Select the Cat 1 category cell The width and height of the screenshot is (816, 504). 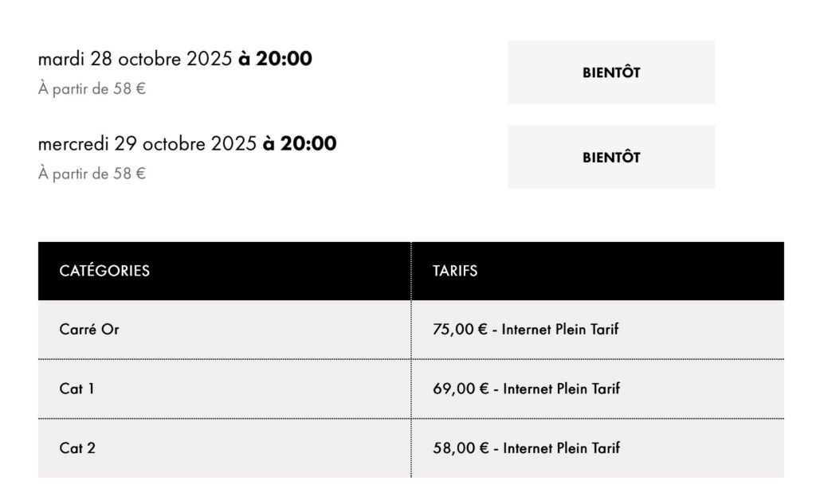click(76, 389)
